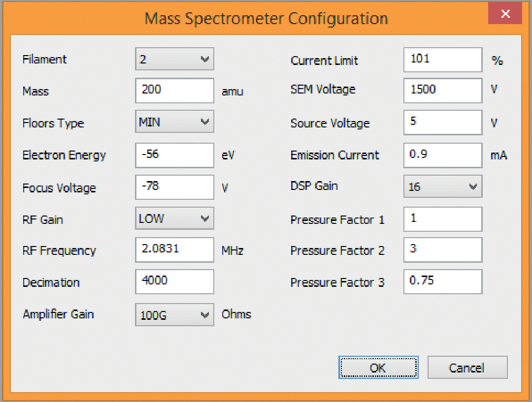
Task: Focus the RF Frequency input
Action: pyautogui.click(x=174, y=250)
